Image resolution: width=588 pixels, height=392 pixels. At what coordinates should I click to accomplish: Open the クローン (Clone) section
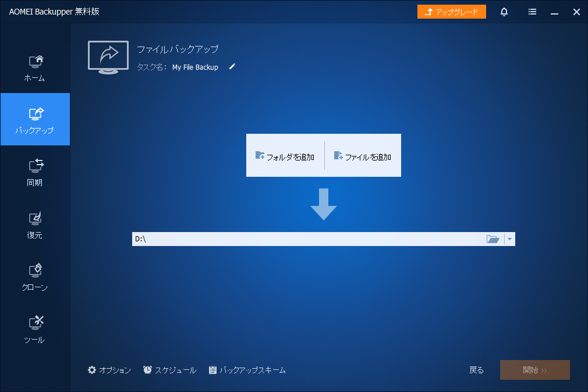[x=35, y=277]
